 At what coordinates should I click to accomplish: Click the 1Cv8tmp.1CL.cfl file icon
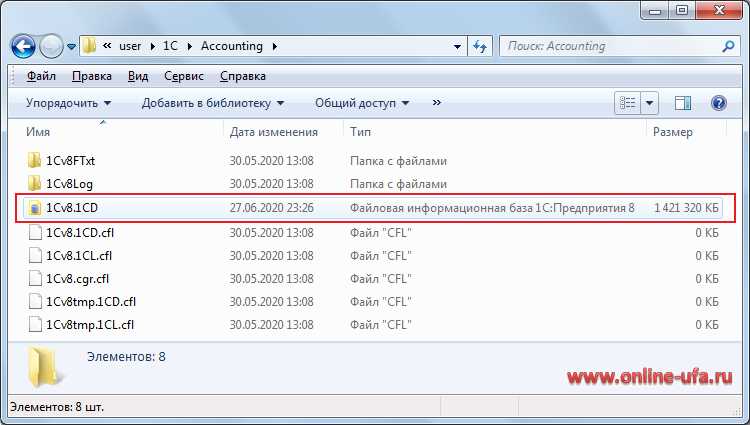(35, 325)
